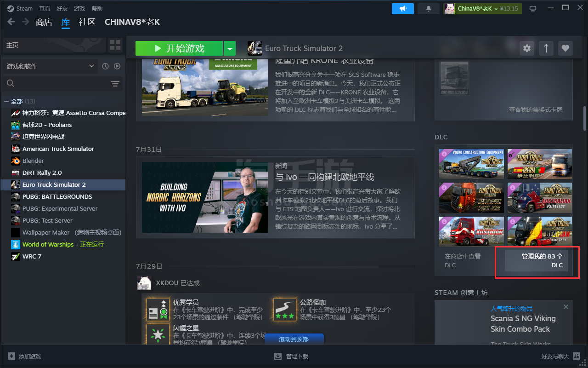Expand the 游戏和软件 filter dropdown
This screenshot has height=368, width=588.
(x=50, y=66)
